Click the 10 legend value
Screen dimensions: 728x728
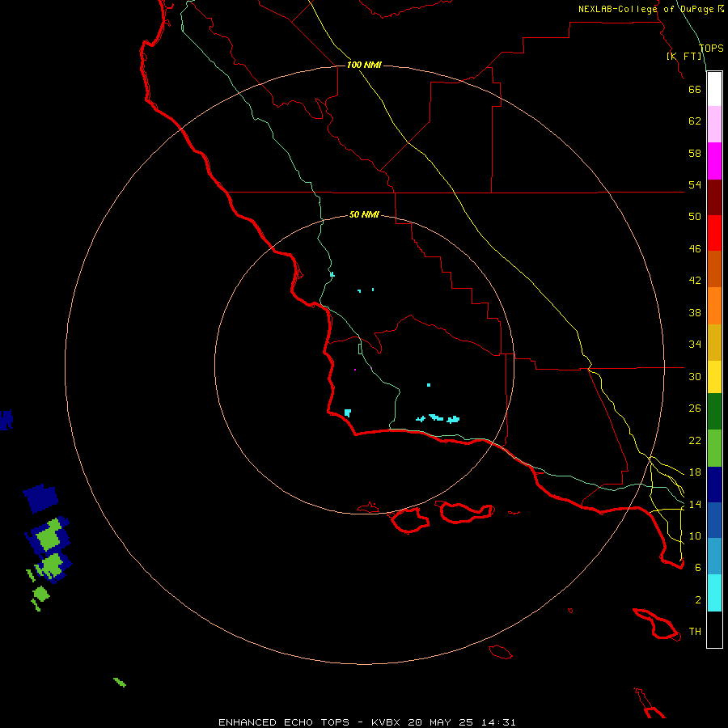pos(695,535)
